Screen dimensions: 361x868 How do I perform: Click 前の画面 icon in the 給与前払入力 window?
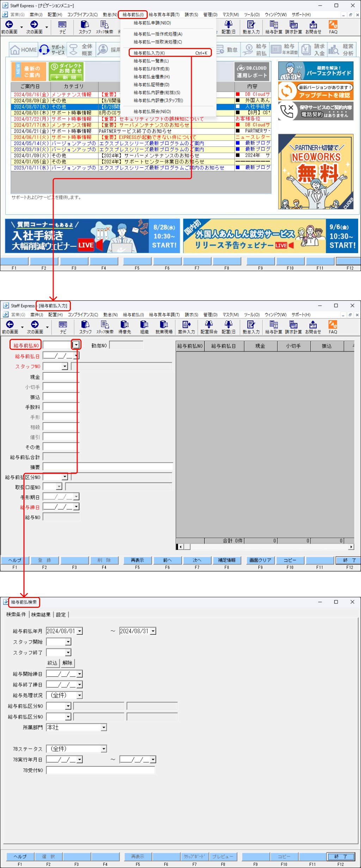10,327
